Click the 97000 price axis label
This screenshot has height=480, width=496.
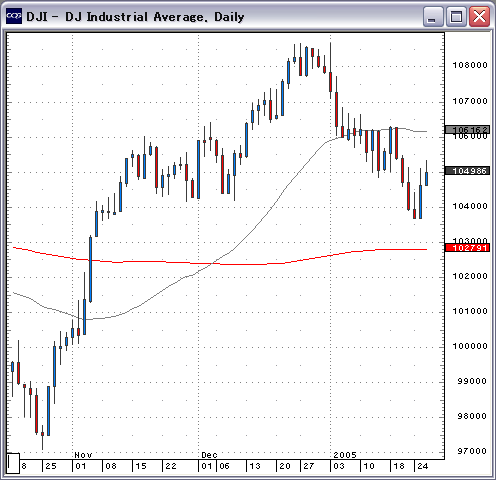pyautogui.click(x=472, y=451)
